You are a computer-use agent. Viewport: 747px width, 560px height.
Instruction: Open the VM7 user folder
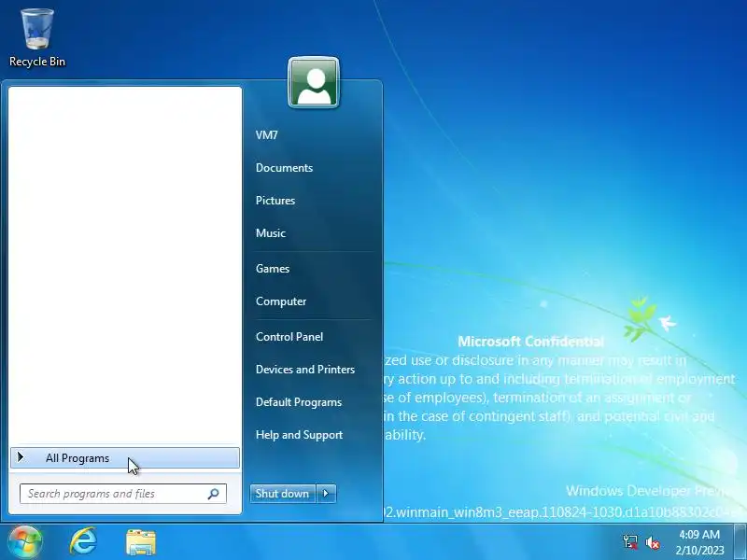point(267,135)
